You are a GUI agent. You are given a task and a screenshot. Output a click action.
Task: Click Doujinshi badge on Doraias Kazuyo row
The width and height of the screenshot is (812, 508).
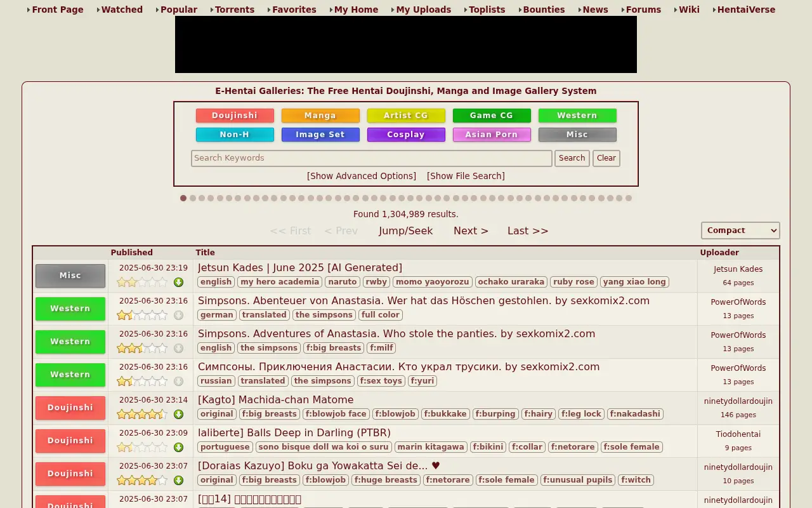[70, 474]
